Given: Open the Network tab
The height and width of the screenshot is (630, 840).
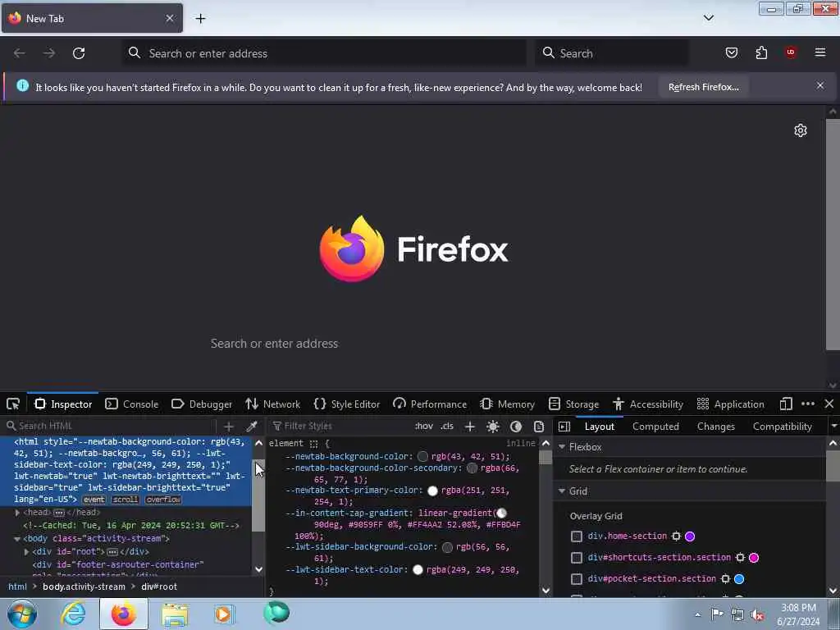Looking at the screenshot, I should pos(272,404).
